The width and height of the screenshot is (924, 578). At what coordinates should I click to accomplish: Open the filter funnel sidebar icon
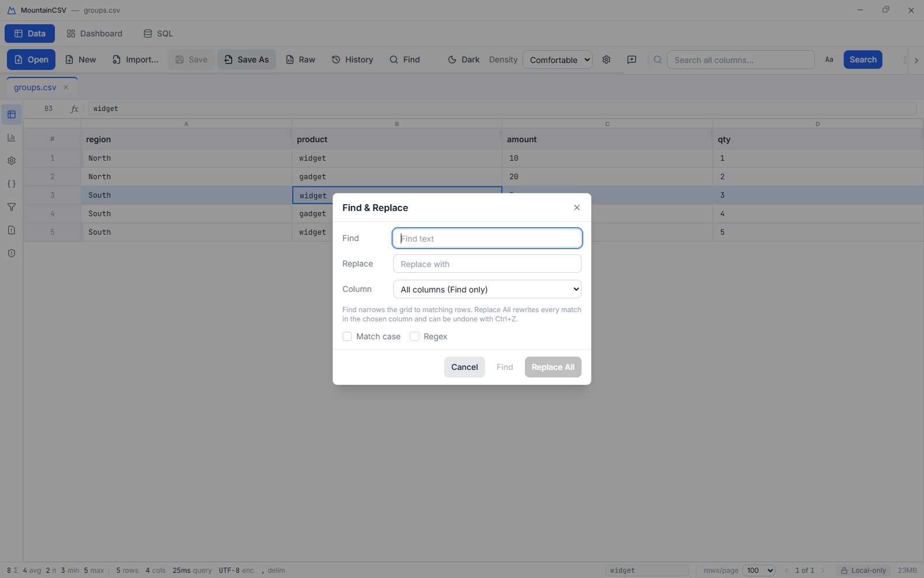pos(12,207)
